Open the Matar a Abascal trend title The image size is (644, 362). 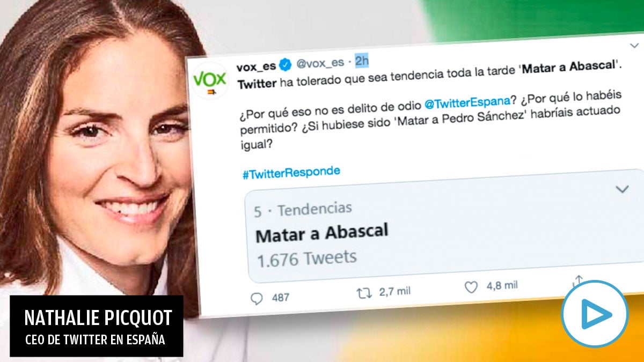click(321, 233)
